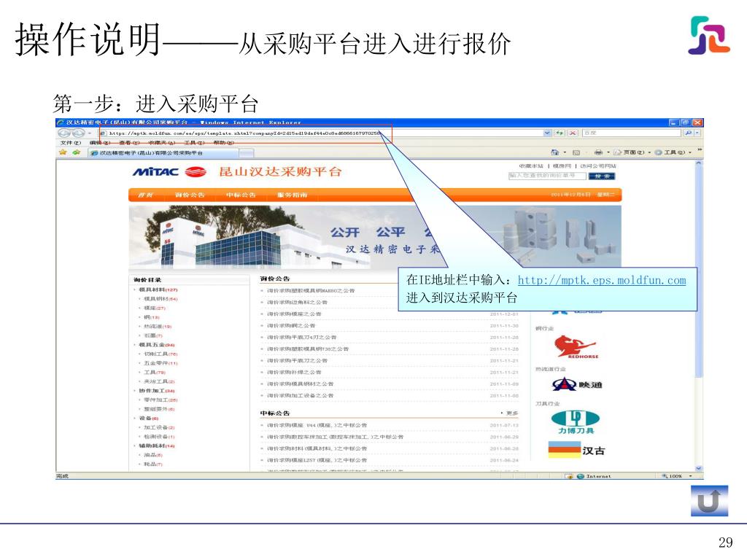Expand the 辅助耗材 category
The height and width of the screenshot is (560, 747).
[x=157, y=446]
